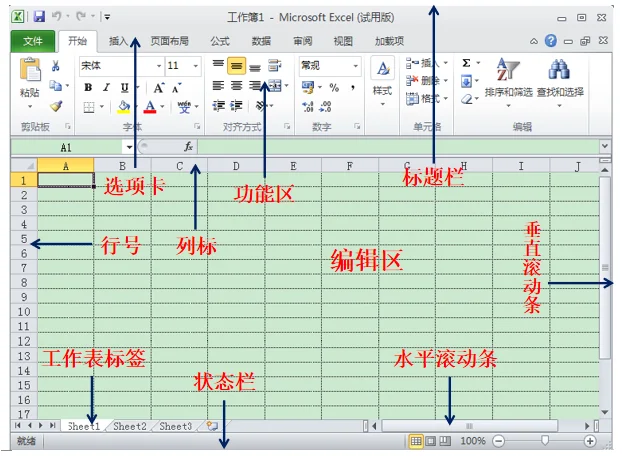Click Decrease Decimal icon
Screen dimensions: 622x456
(x=326, y=106)
